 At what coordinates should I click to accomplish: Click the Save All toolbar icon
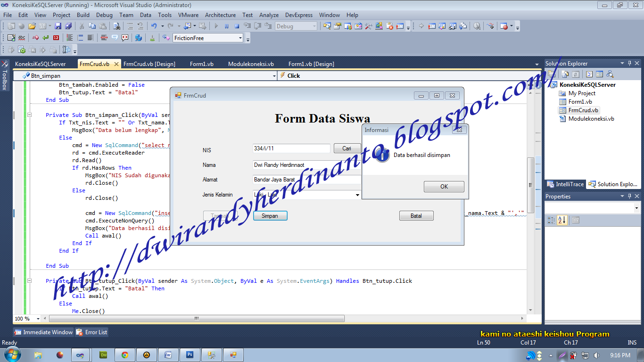(x=68, y=27)
